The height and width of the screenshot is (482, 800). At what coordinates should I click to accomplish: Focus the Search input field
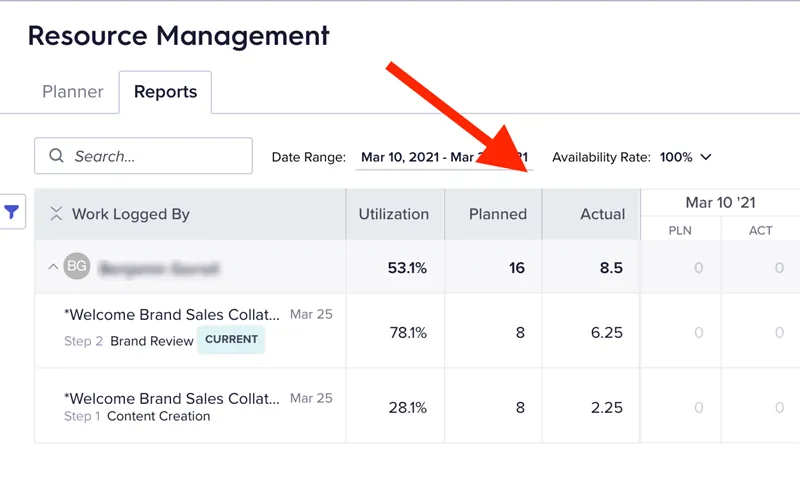143,156
